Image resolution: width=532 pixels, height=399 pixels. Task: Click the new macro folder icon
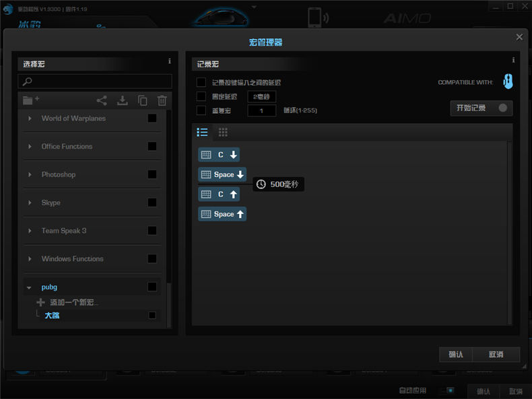click(30, 100)
